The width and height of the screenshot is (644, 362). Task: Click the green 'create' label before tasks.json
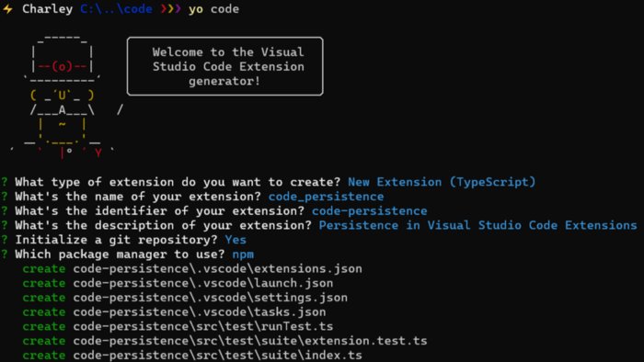(x=43, y=312)
